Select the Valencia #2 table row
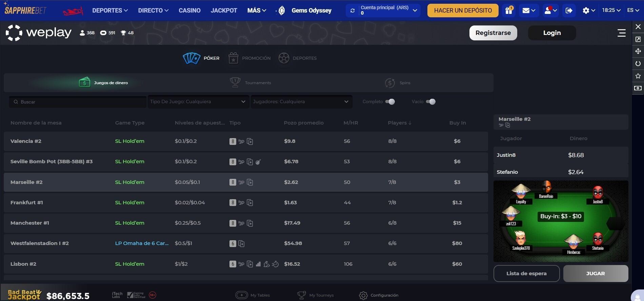 (246, 141)
